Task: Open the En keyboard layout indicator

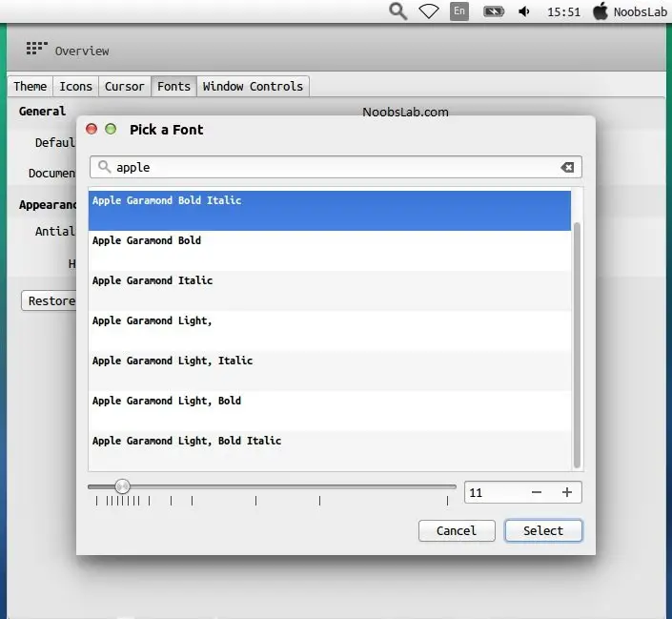Action: [x=459, y=11]
